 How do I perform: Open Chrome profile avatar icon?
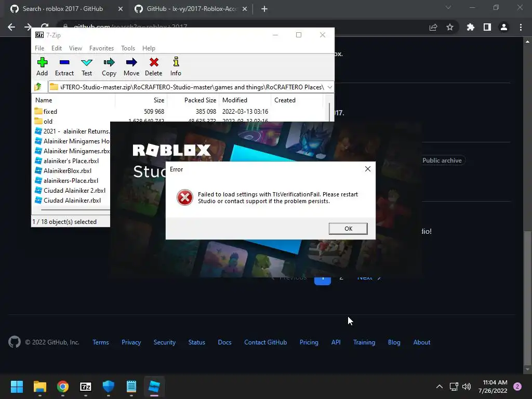click(x=504, y=27)
